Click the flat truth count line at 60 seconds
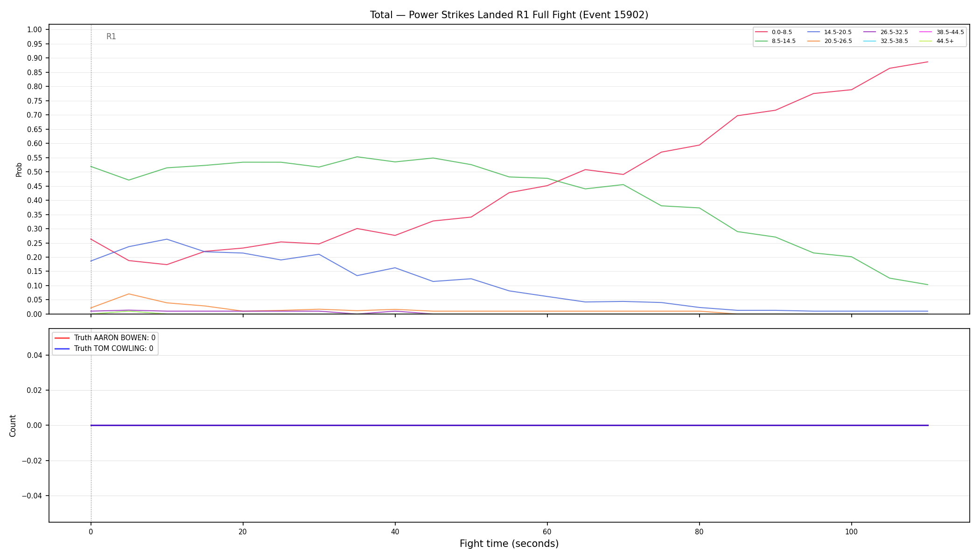Screen dimensions: 980x560 click(547, 426)
